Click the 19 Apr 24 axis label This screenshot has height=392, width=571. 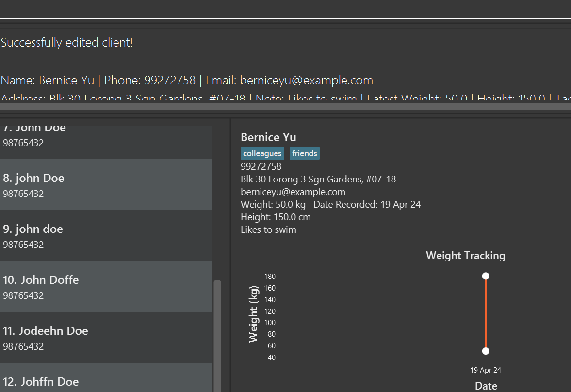pyautogui.click(x=486, y=370)
